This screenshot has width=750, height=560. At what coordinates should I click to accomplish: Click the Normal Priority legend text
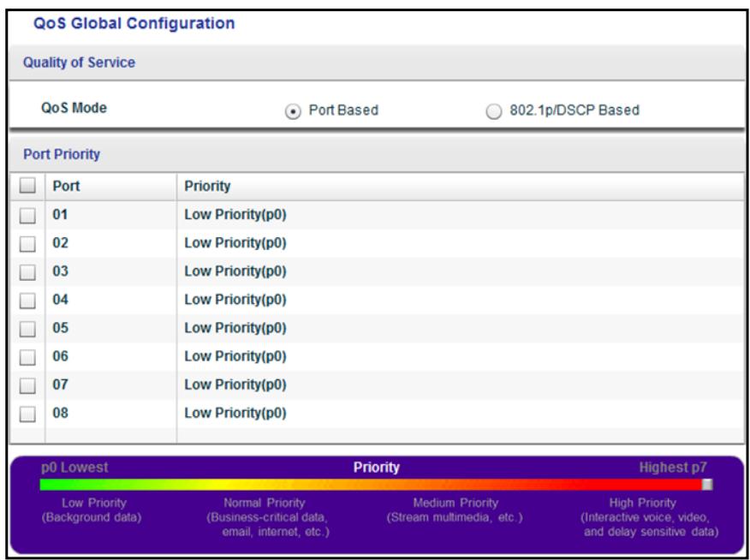tap(268, 517)
